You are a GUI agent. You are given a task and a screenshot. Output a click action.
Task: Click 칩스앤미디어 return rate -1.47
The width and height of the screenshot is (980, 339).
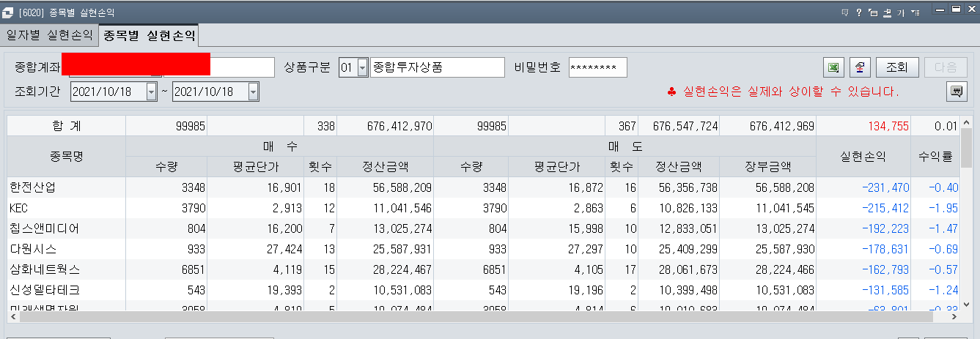[943, 228]
